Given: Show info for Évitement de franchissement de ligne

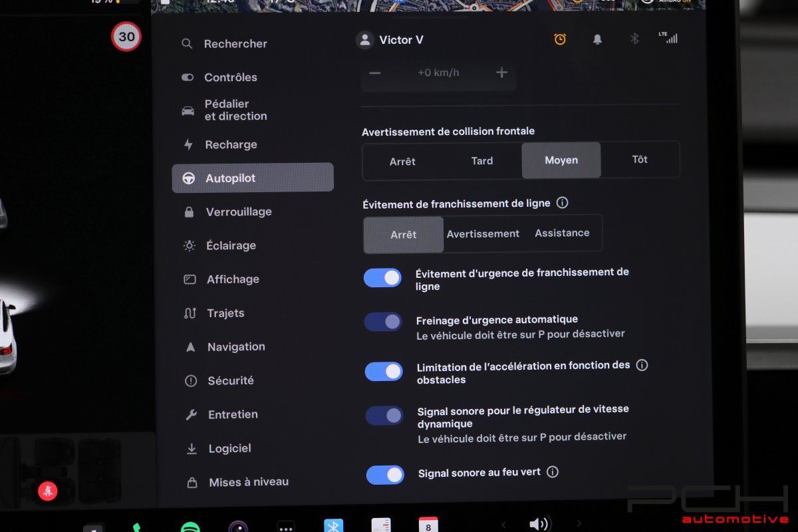Looking at the screenshot, I should (562, 203).
